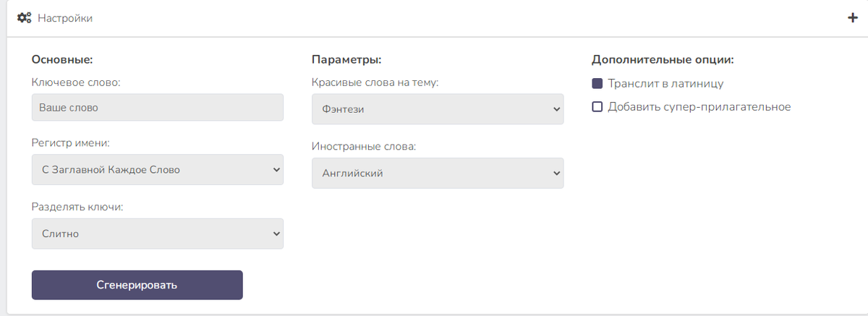Enable Добавить супер-прилагательное checkbox
The height and width of the screenshot is (316, 868).
pyautogui.click(x=597, y=107)
